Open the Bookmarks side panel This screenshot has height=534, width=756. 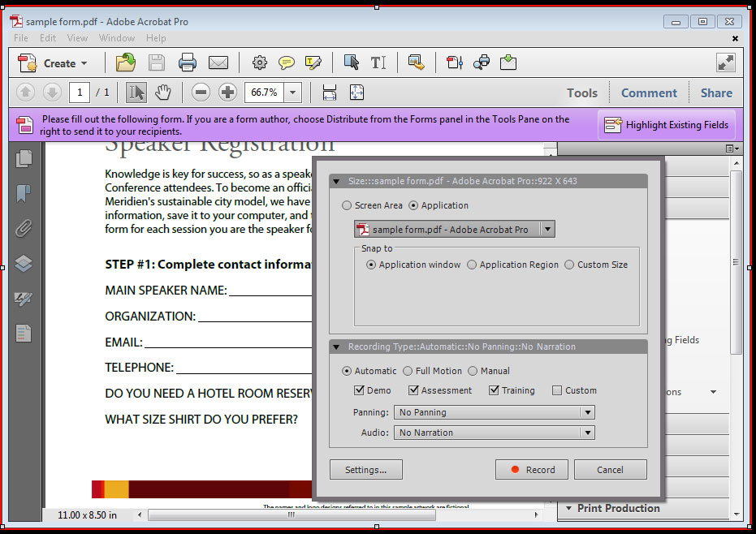(24, 193)
